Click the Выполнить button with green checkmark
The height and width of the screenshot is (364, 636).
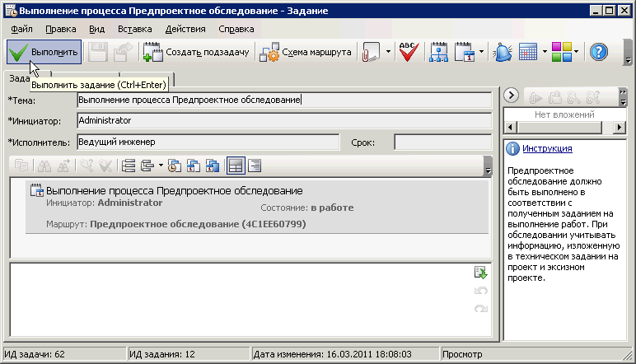click(x=44, y=52)
